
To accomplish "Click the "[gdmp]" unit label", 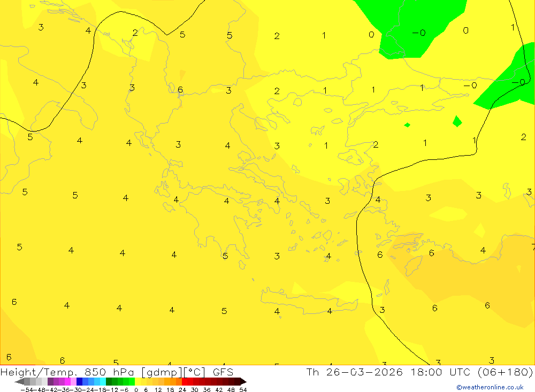I will (x=162, y=372).
